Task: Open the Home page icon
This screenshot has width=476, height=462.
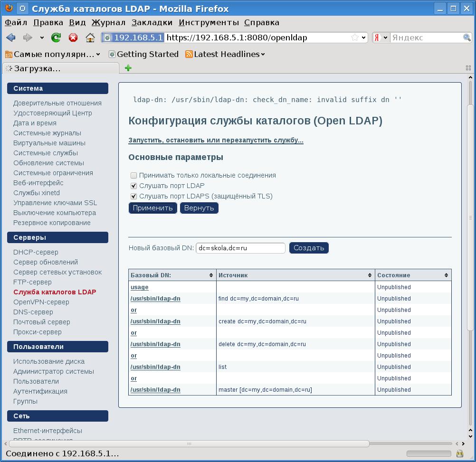Action: point(90,38)
